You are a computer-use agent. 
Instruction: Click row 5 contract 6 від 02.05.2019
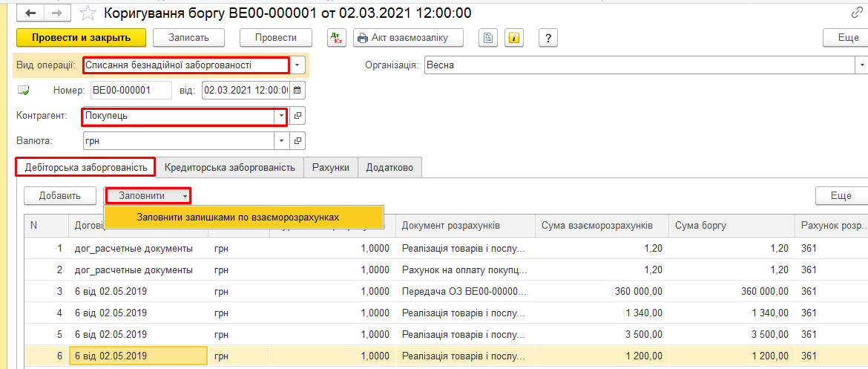click(138, 334)
